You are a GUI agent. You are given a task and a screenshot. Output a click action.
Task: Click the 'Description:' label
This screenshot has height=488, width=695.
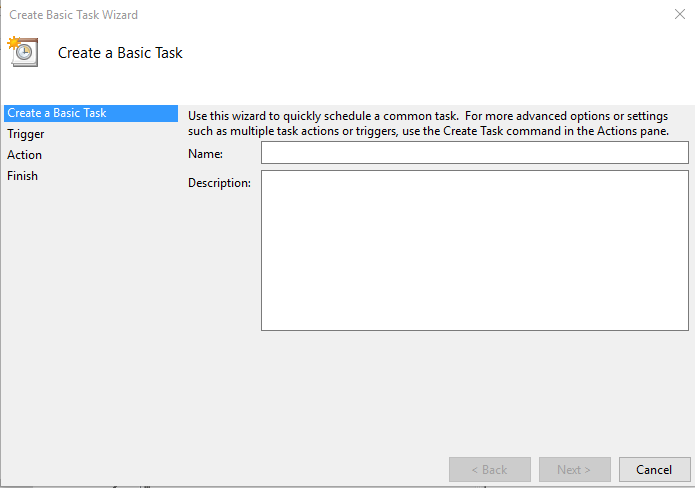[x=219, y=183]
